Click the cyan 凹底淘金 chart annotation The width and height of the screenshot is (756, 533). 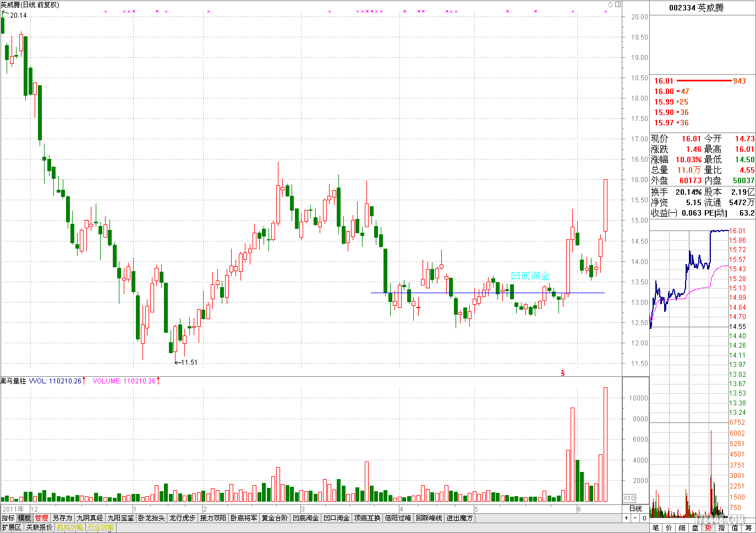point(530,276)
